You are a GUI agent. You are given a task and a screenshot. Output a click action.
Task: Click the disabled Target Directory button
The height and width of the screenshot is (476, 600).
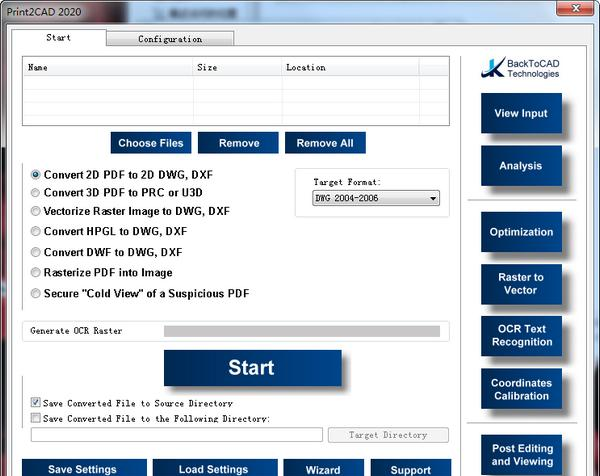[x=388, y=435]
